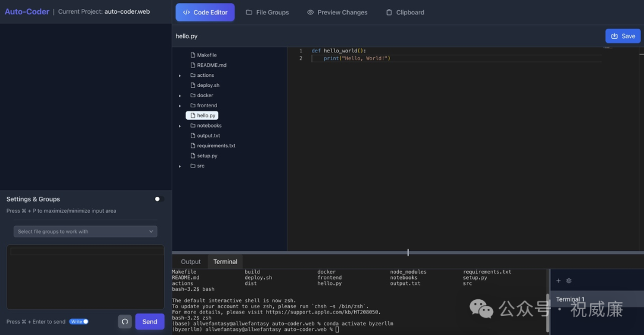Click the actions folder icon

coord(193,75)
